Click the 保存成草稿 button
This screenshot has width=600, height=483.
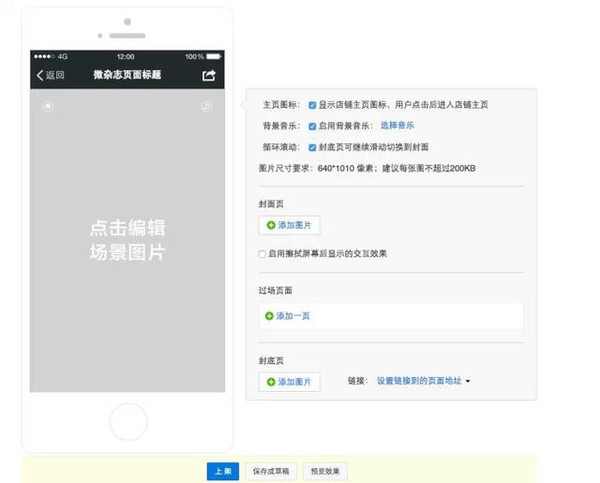click(271, 471)
